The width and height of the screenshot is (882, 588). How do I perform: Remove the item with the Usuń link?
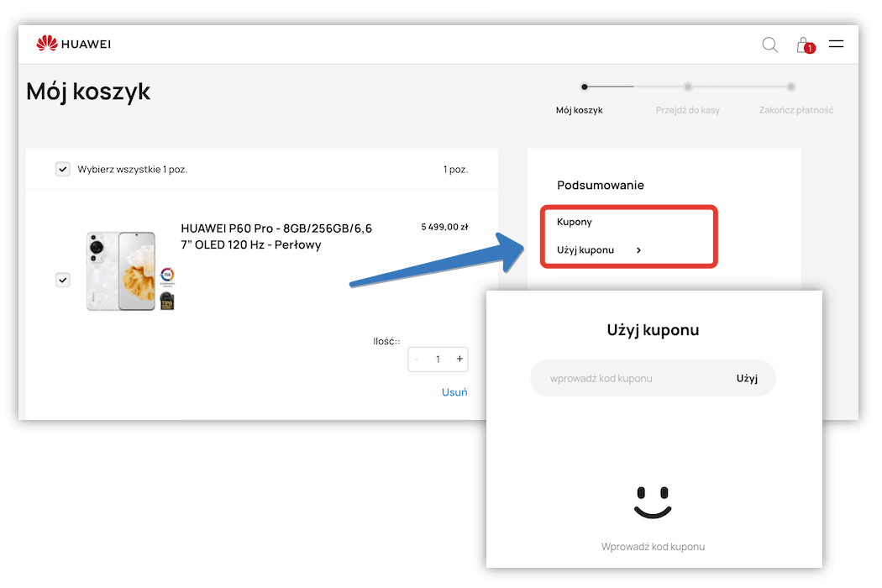tap(454, 392)
